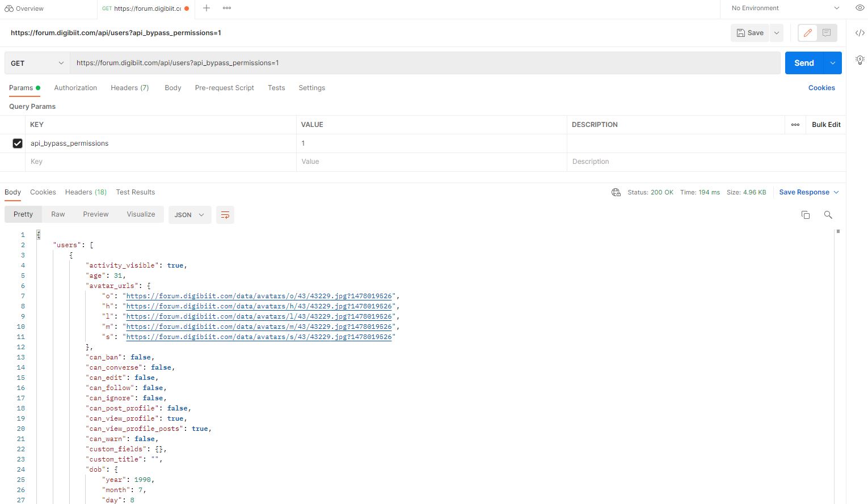Expand the Save options arrow
This screenshot has width=868, height=504.
point(777,33)
